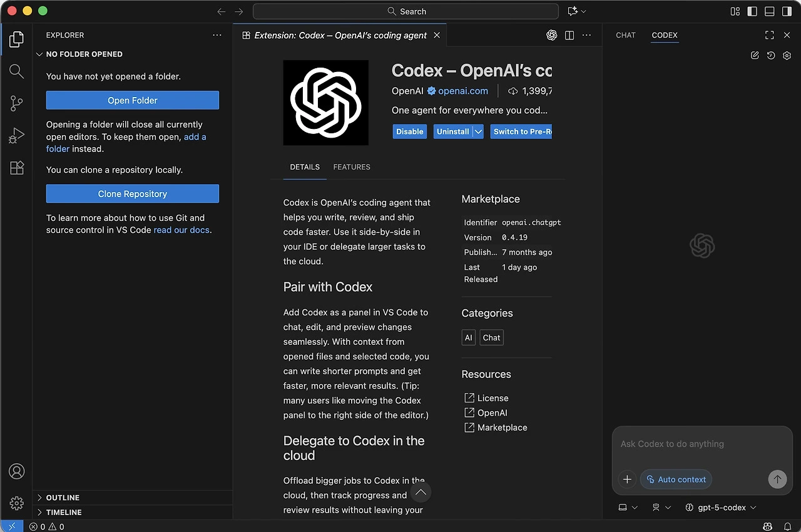Maximize the Codex secondary panel
The height and width of the screenshot is (532, 801).
coord(770,35)
